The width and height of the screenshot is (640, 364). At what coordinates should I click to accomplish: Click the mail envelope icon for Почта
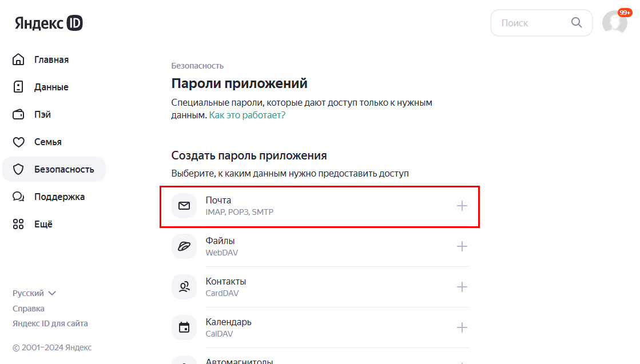pyautogui.click(x=184, y=206)
